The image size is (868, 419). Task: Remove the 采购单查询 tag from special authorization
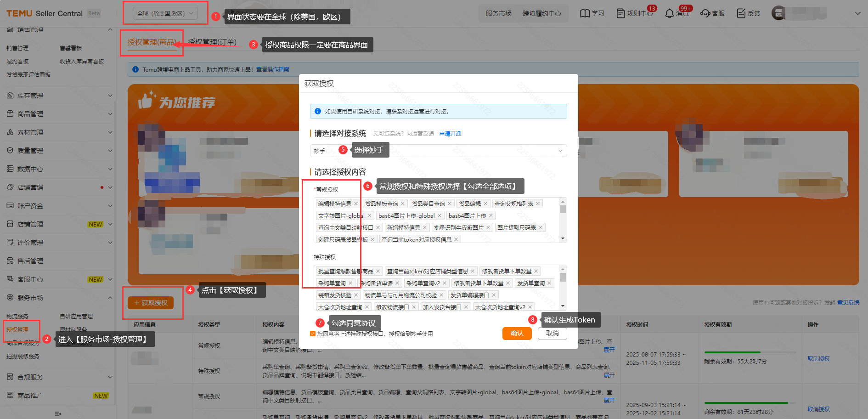pos(350,283)
